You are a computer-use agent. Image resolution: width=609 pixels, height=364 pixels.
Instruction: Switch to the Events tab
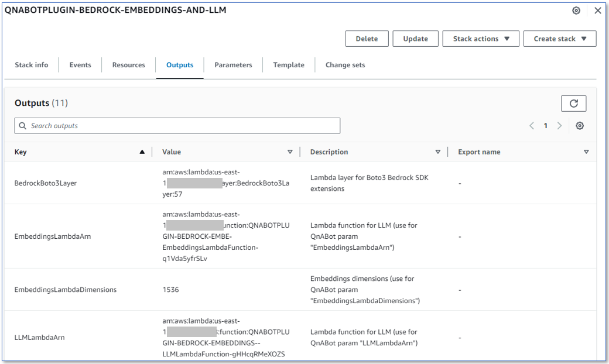pos(80,65)
